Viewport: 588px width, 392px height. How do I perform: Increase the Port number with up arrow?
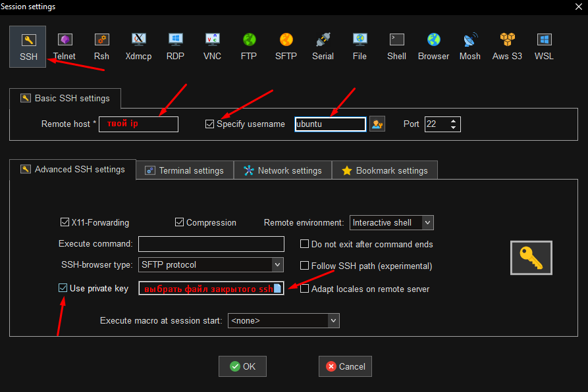[x=454, y=121]
